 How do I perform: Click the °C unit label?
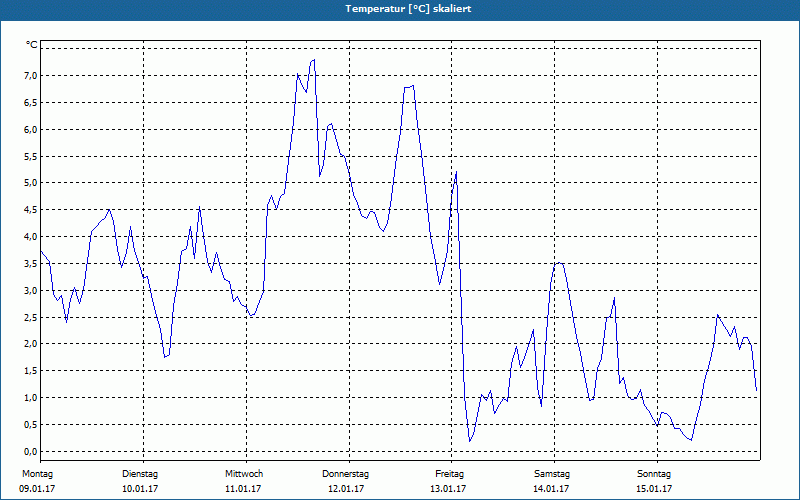32,45
